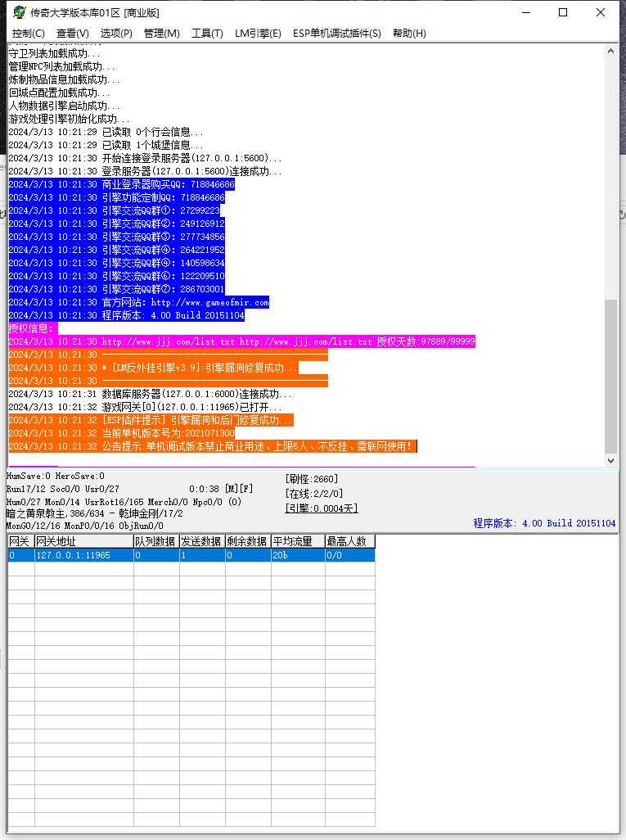Viewport: 626px width, 840px height.
Task: Click the 平均流量 column header
Action: click(298, 542)
